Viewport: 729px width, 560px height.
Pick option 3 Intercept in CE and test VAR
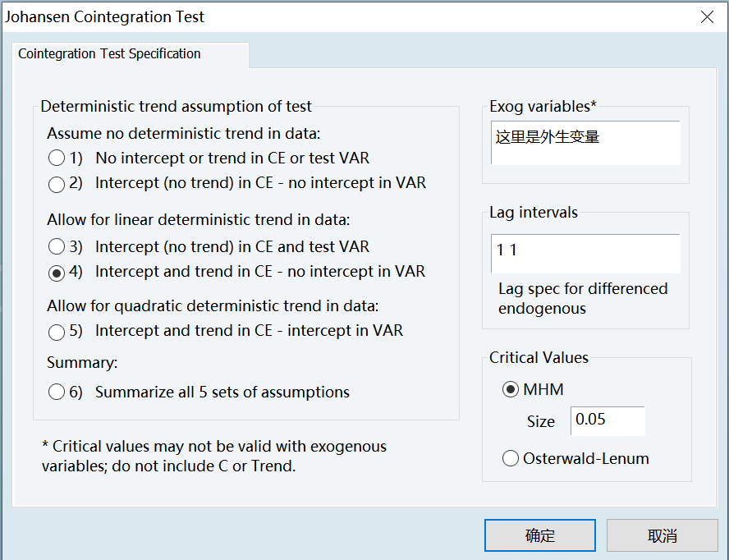57,246
